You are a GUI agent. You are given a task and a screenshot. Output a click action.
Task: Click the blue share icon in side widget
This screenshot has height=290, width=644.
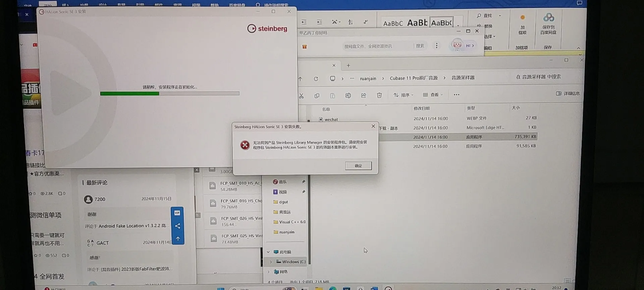tap(177, 226)
